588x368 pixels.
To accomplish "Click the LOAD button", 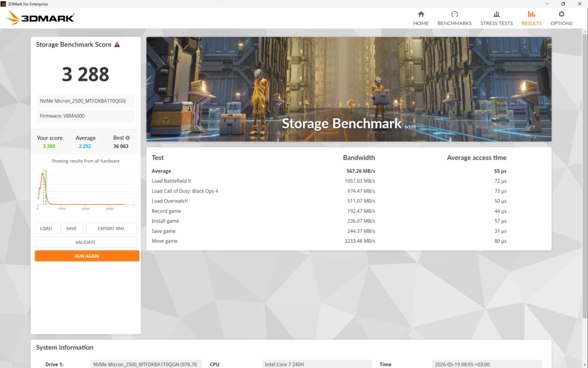I will pyautogui.click(x=46, y=228).
